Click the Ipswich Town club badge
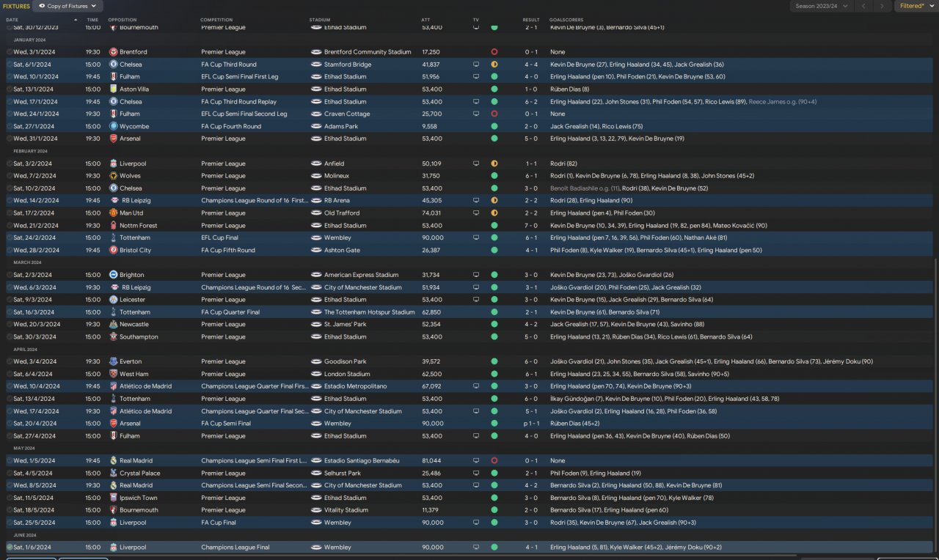 click(x=113, y=498)
